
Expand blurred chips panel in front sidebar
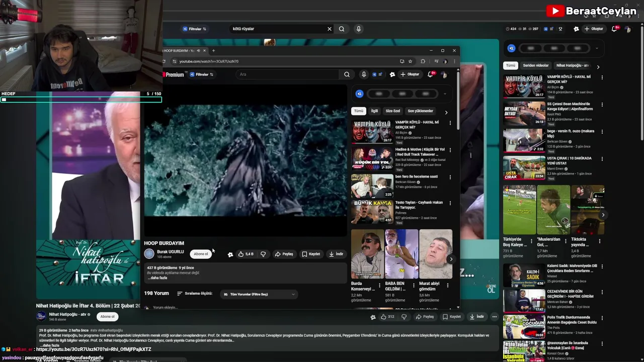[x=445, y=94]
